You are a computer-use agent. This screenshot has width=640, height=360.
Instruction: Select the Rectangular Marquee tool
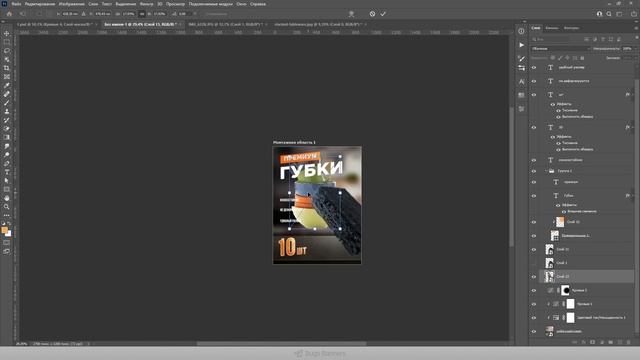7,42
